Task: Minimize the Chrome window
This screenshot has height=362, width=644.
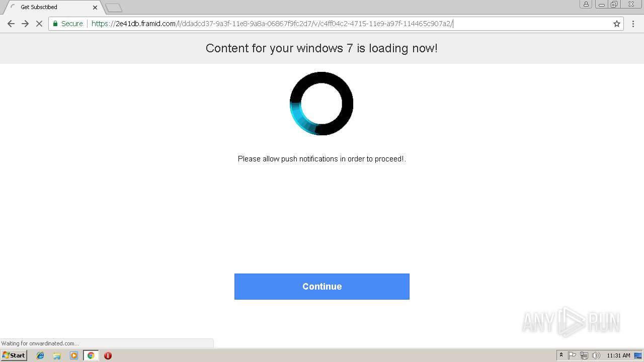Action: point(602,4)
